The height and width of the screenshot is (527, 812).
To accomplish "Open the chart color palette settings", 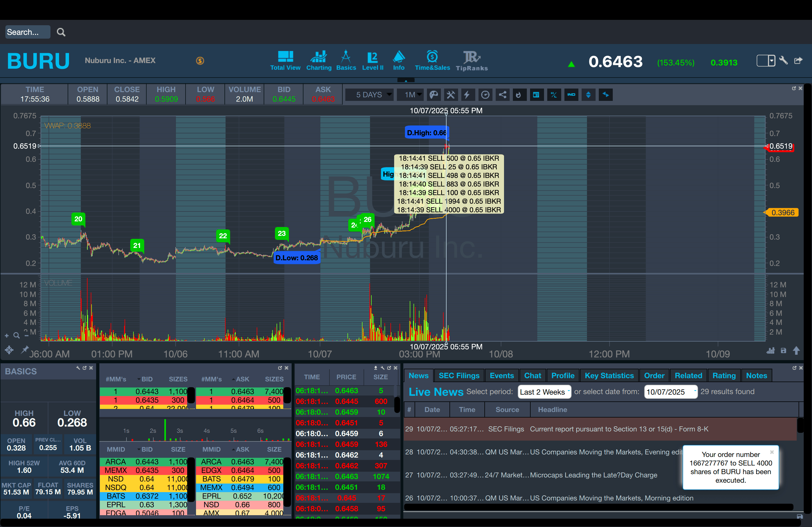I will (x=433, y=95).
